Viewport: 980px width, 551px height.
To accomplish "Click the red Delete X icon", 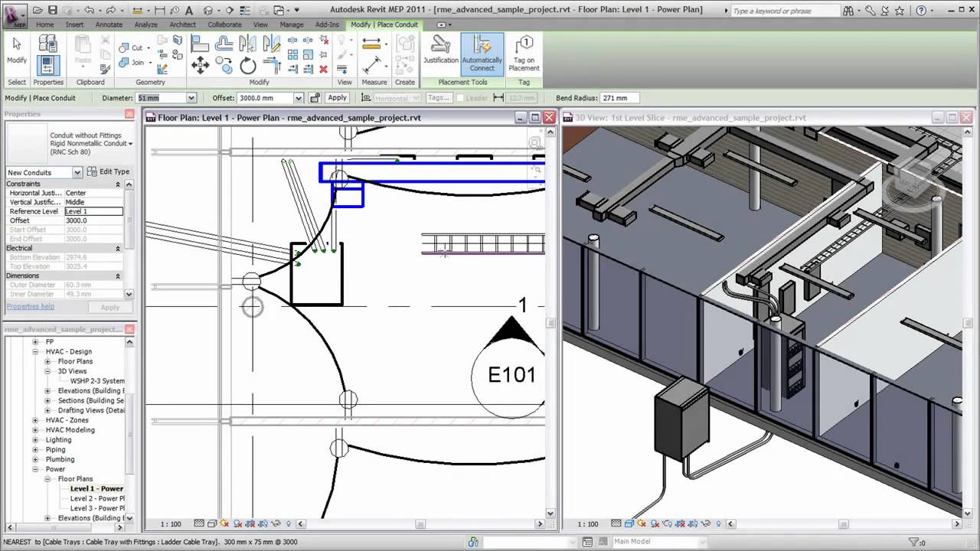I will (323, 69).
